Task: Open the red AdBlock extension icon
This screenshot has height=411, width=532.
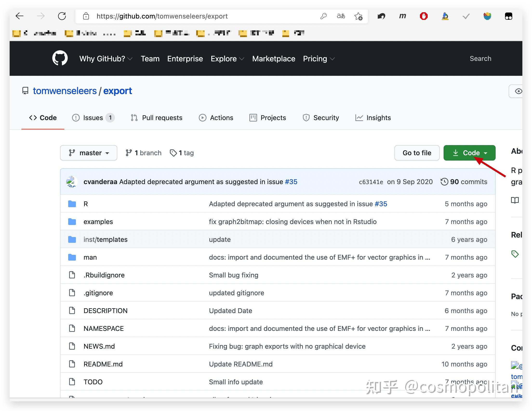Action: [424, 16]
